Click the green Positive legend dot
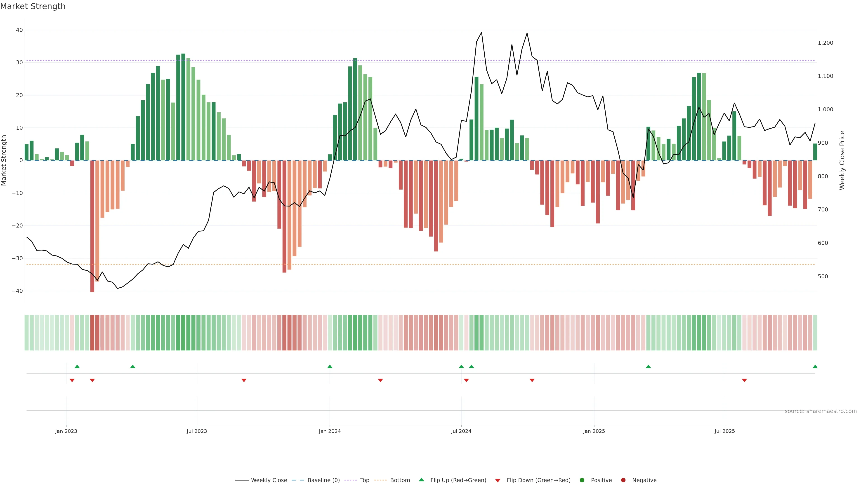Viewport: 868px width, 488px height. [582, 480]
